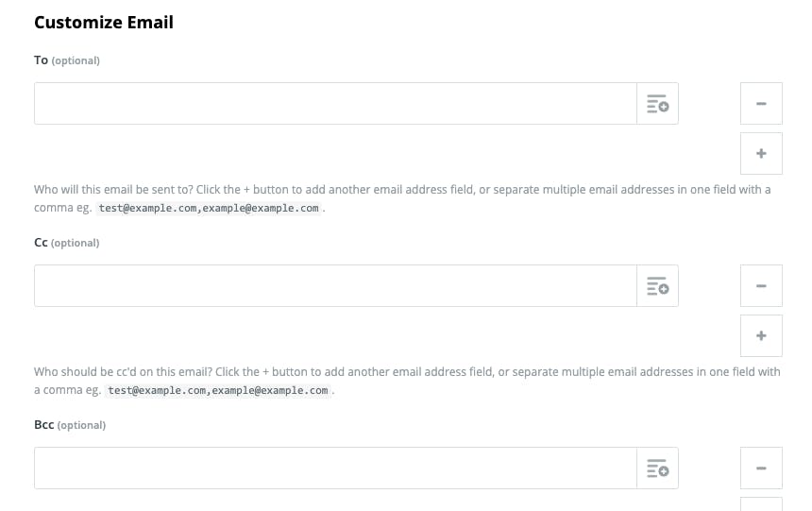The height and width of the screenshot is (511, 812).
Task: Add another Bcc field with partially visible plus
Action: [761, 504]
